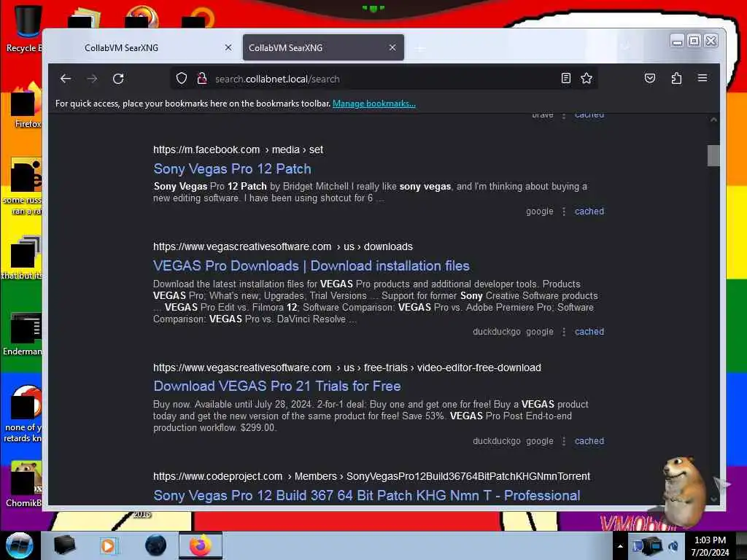Viewport: 747px width, 560px height.
Task: Open cached link for VEGAS Pro Downloads result
Action: [589, 332]
